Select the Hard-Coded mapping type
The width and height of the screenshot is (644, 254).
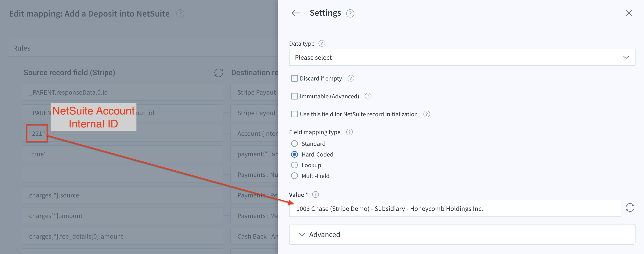point(294,154)
